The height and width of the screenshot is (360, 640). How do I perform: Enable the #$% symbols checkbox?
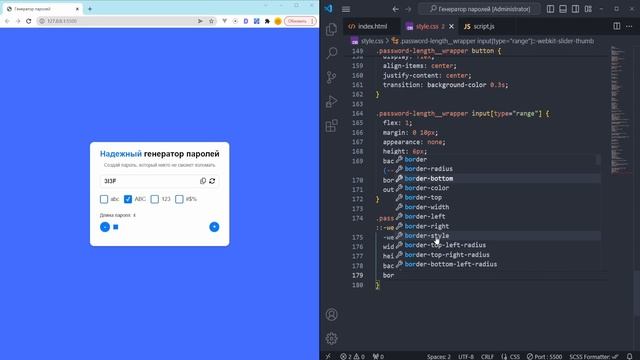[179, 199]
